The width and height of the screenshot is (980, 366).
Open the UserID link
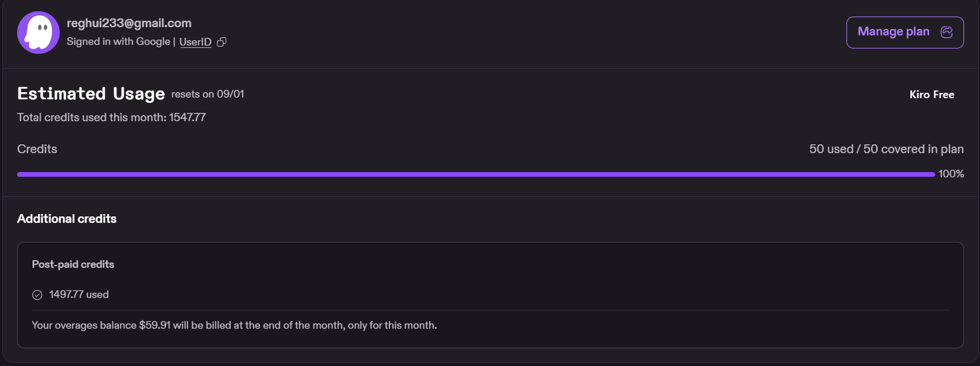195,42
